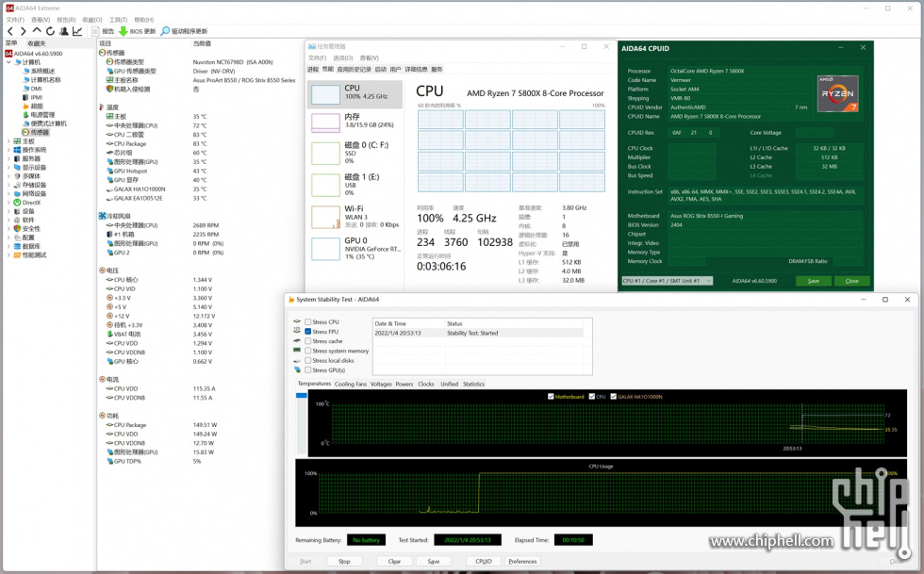Switch to the Voltages tab
The image size is (924, 574).
pos(381,385)
